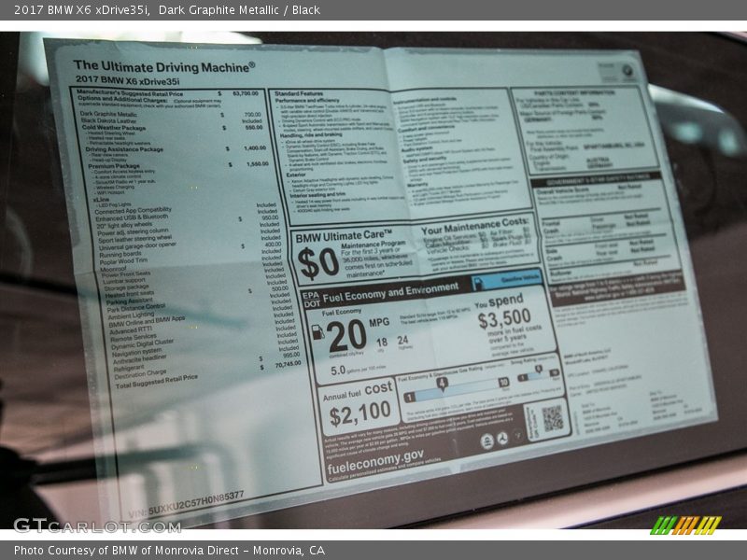Click the 'Running boards' line
Image resolution: width=747 pixels, height=560 pixels.
[x=120, y=254]
